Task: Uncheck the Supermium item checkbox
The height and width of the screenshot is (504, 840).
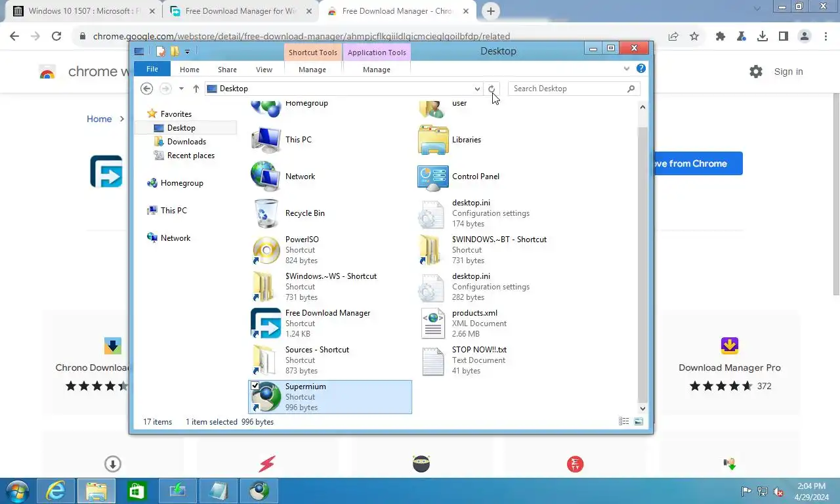Action: pyautogui.click(x=255, y=386)
